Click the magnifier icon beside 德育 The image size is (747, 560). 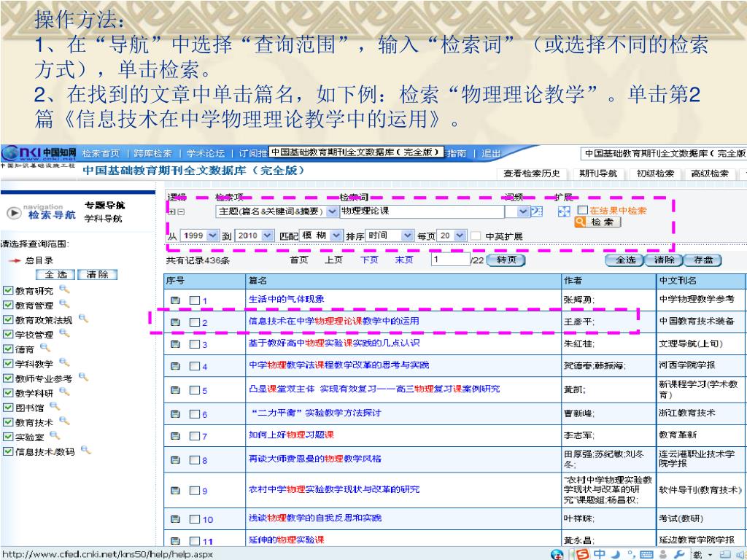pos(44,348)
